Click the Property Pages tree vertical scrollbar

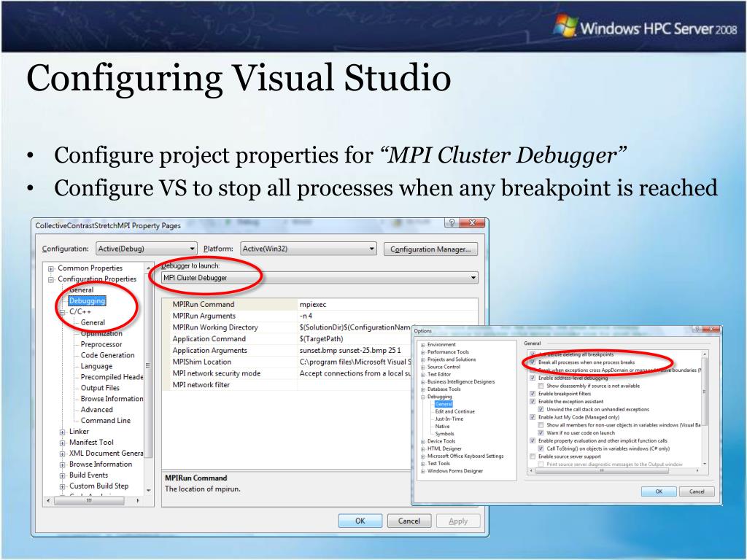[148, 379]
